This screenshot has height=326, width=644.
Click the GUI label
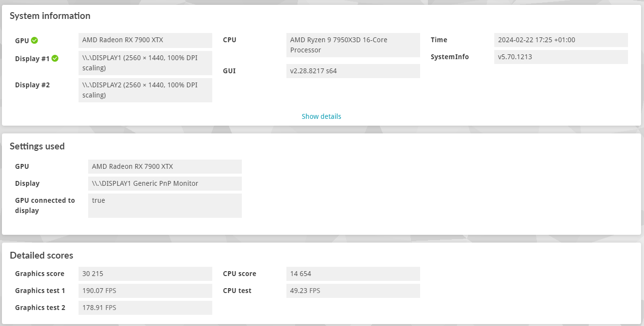[x=229, y=71]
